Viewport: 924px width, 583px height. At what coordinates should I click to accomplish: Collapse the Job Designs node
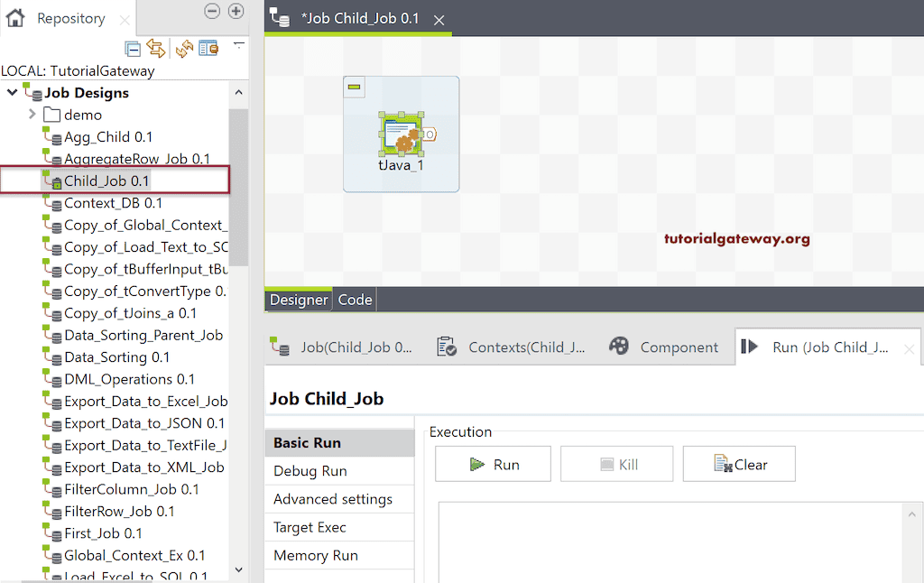tap(13, 92)
